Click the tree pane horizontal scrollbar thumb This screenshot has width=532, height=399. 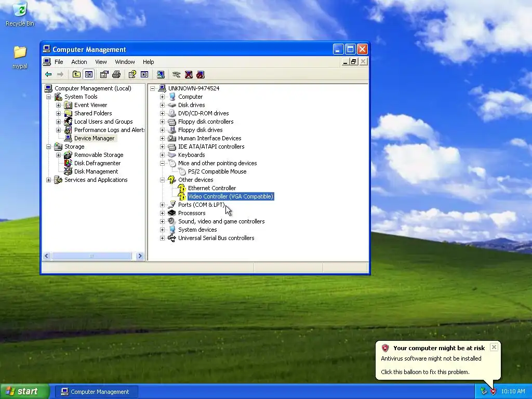pyautogui.click(x=91, y=256)
